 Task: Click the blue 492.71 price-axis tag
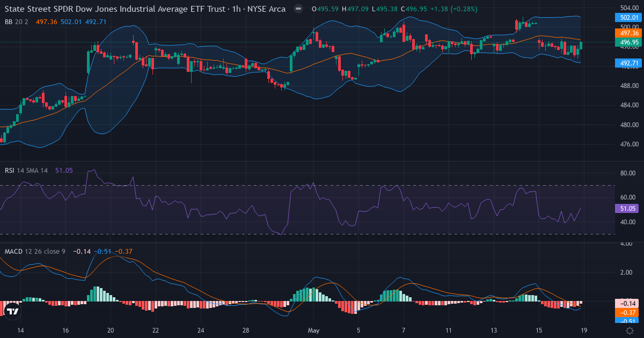click(628, 63)
